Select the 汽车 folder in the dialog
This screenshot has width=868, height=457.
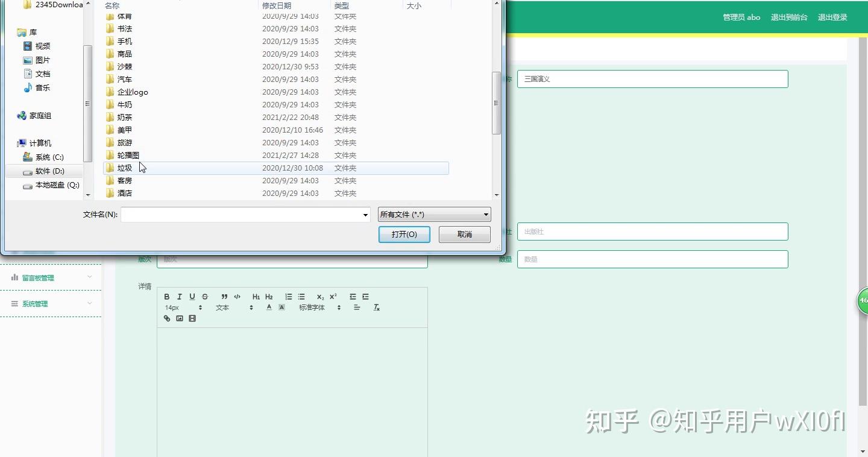pos(125,79)
